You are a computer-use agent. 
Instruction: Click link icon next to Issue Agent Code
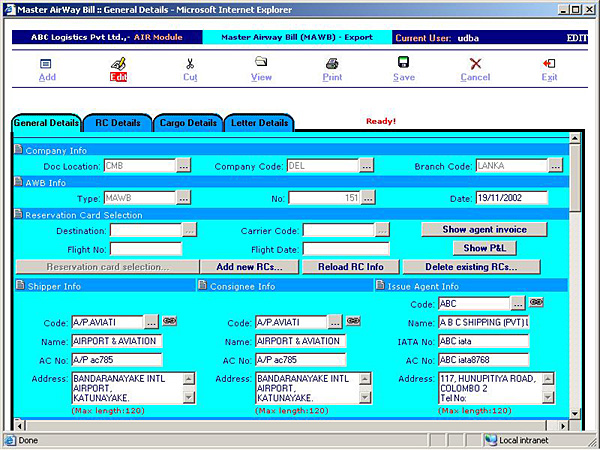[x=537, y=302]
